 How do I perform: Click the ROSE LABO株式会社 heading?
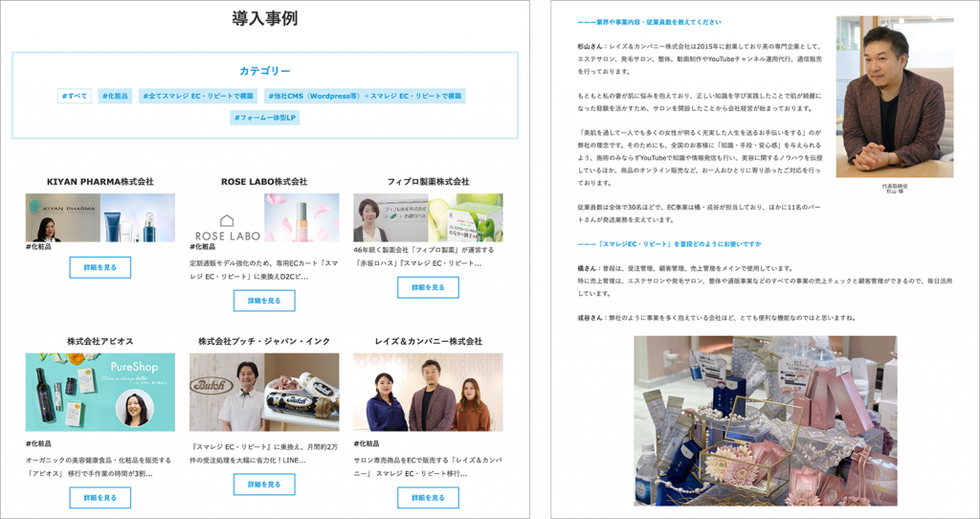click(x=264, y=181)
